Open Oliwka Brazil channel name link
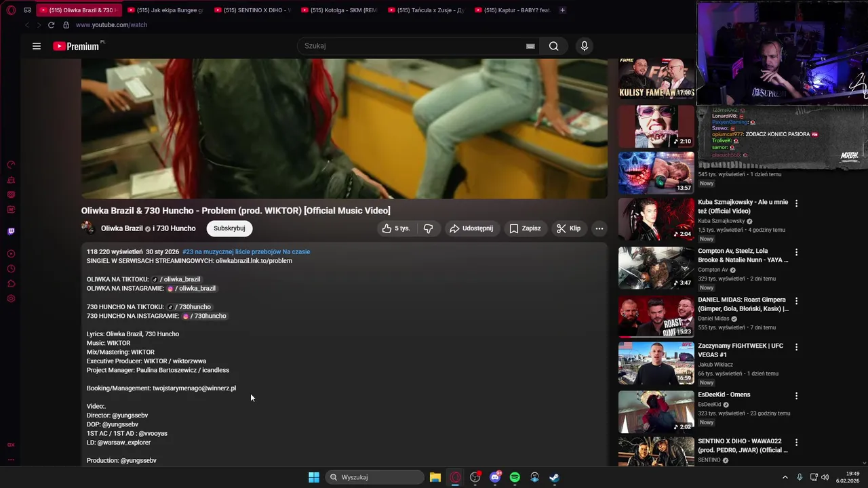 coord(122,228)
